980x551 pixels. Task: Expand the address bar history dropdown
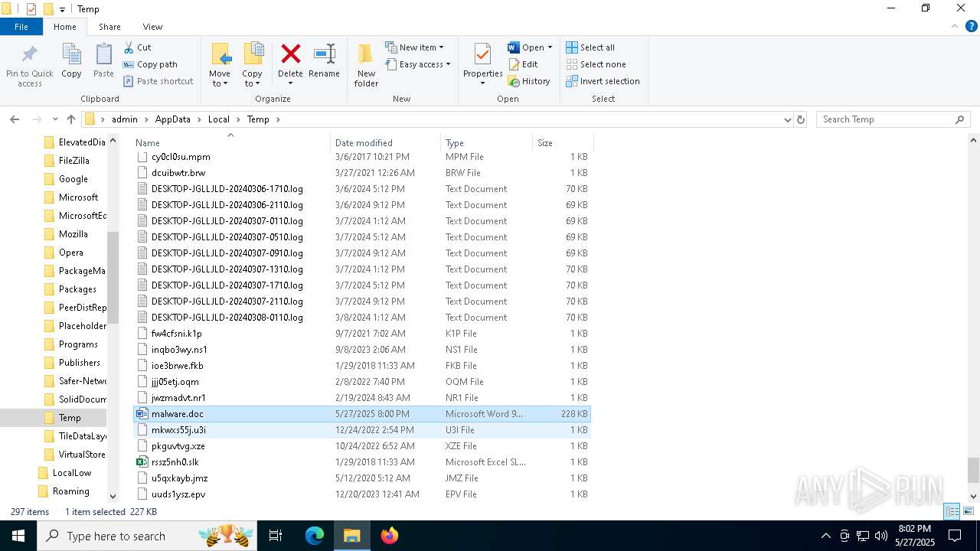787,119
